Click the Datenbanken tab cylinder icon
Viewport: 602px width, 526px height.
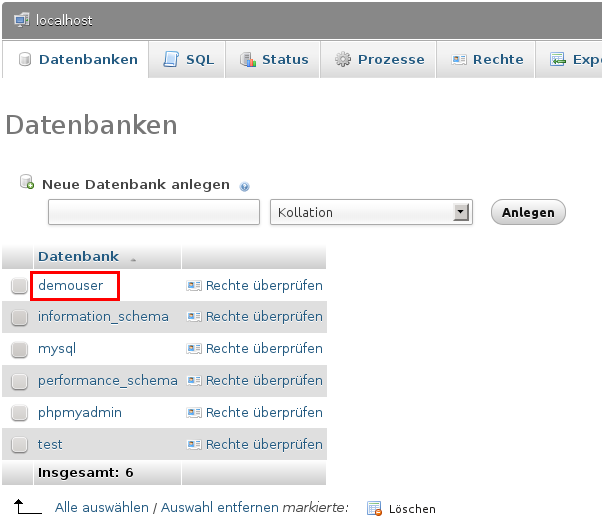click(25, 60)
